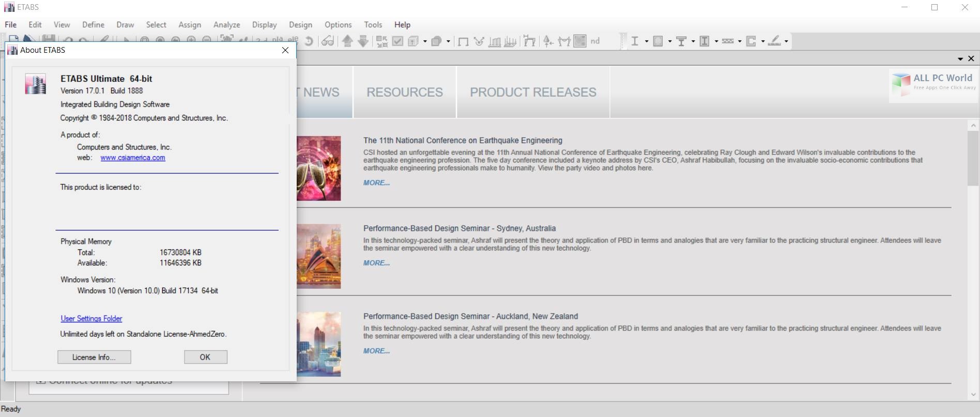This screenshot has height=417, width=980.
Task: Open the Assign menu
Action: click(x=190, y=24)
